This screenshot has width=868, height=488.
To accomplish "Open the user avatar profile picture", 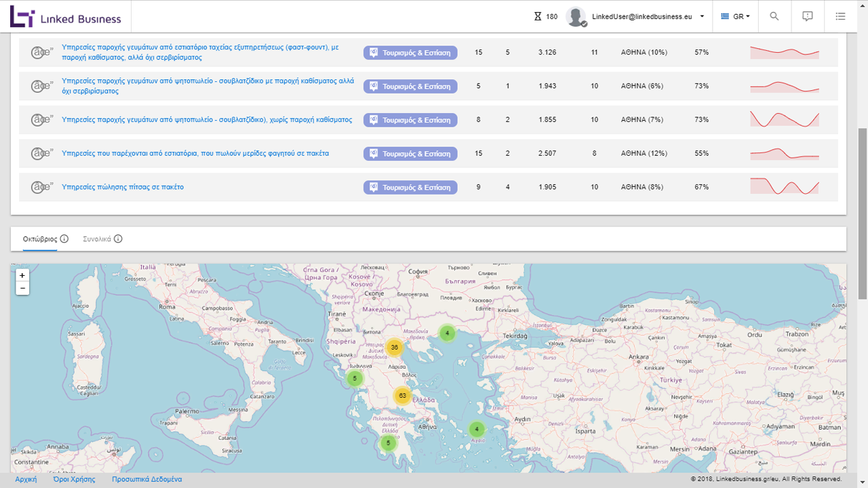I will [x=576, y=17].
